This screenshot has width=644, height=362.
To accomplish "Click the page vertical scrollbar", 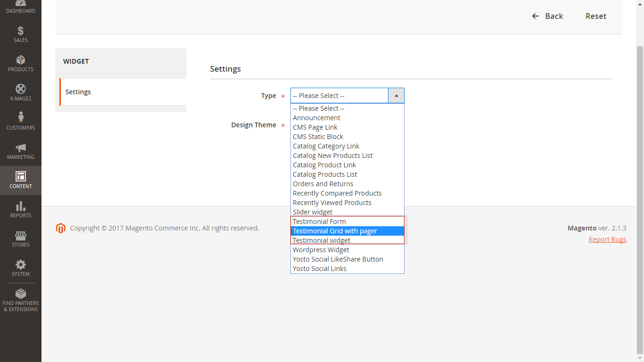I will [640, 198].
